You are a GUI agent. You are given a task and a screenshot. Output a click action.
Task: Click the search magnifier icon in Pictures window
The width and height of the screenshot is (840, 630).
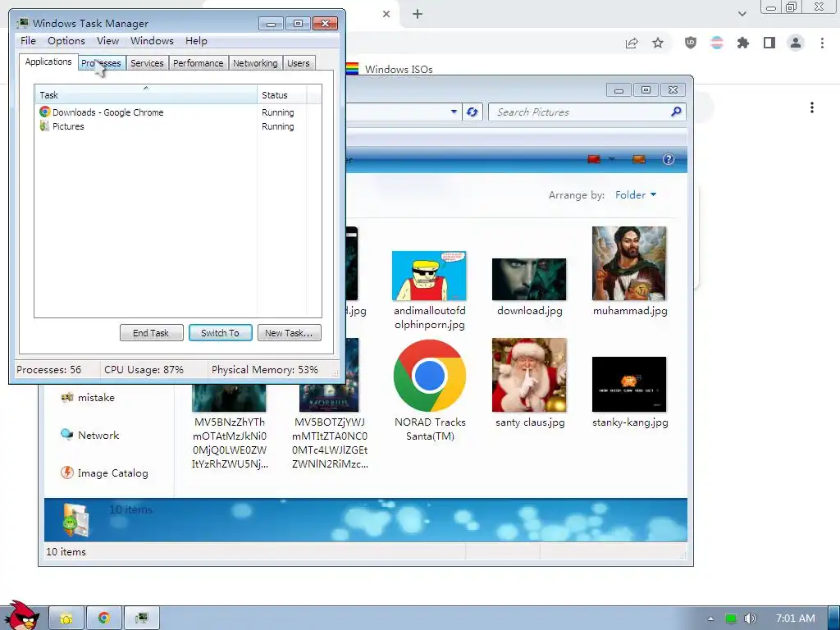pos(676,112)
